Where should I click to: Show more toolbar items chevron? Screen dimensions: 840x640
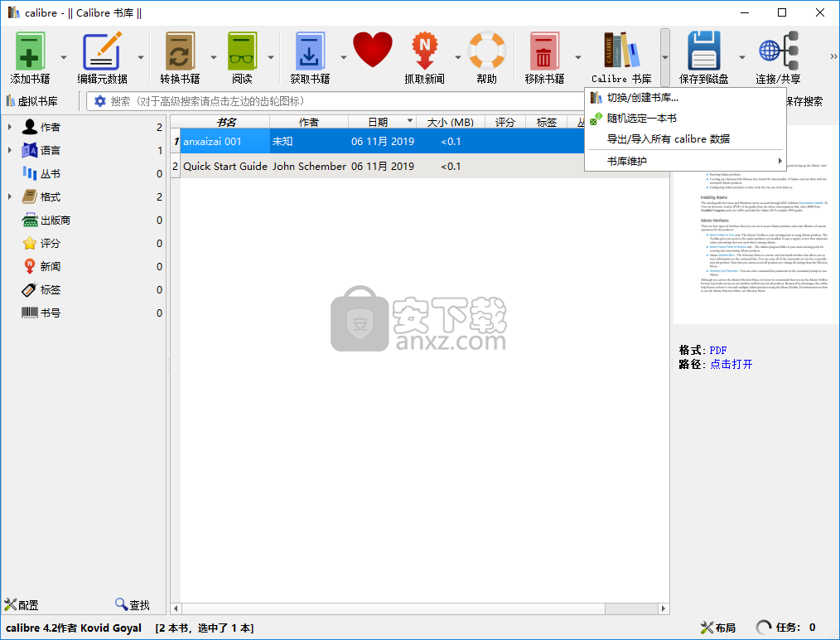coord(833,56)
